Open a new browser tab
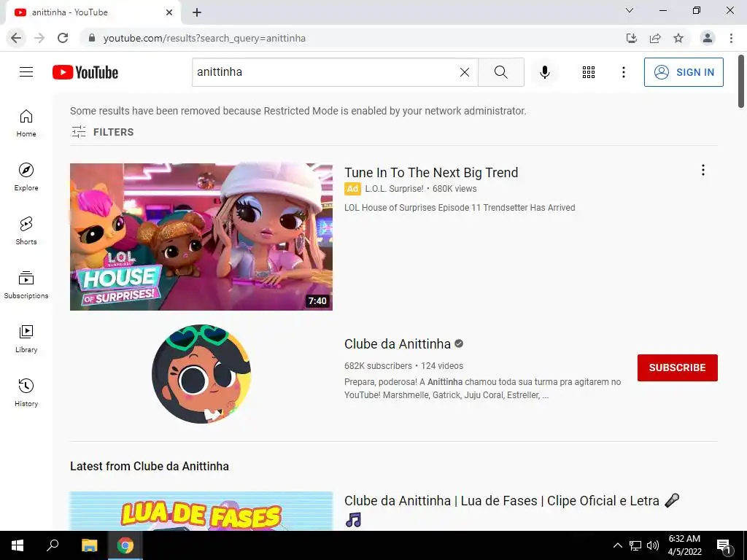The width and height of the screenshot is (747, 560). click(x=197, y=12)
